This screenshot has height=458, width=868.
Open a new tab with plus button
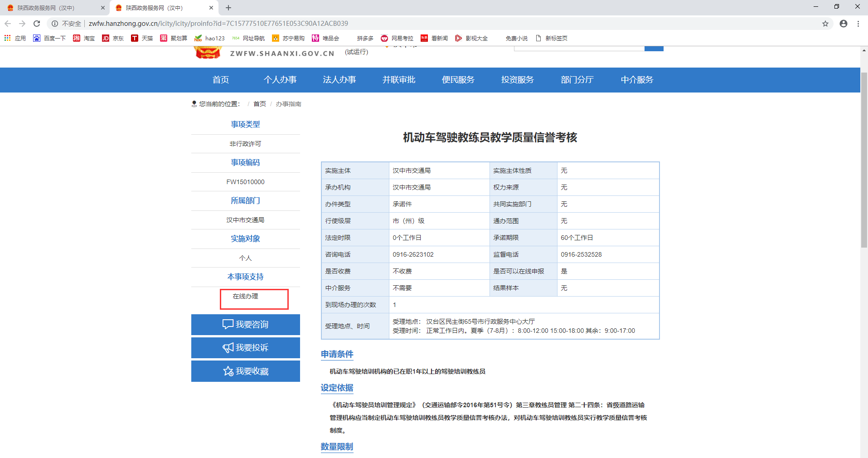point(228,7)
